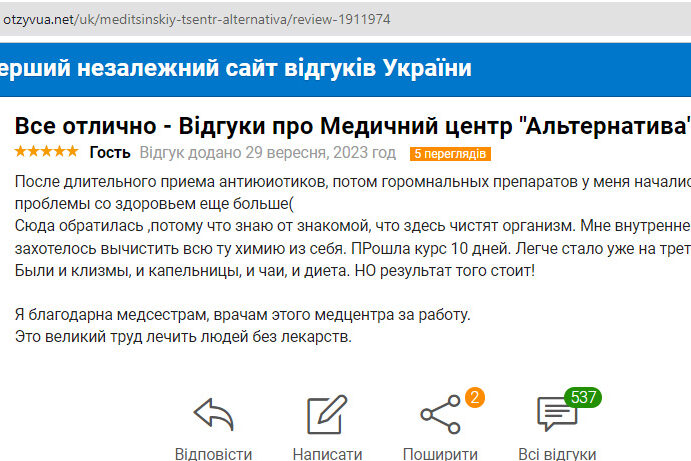Screen dimensions: 691x461
Task: Click the share nodes icon
Action: (x=440, y=415)
